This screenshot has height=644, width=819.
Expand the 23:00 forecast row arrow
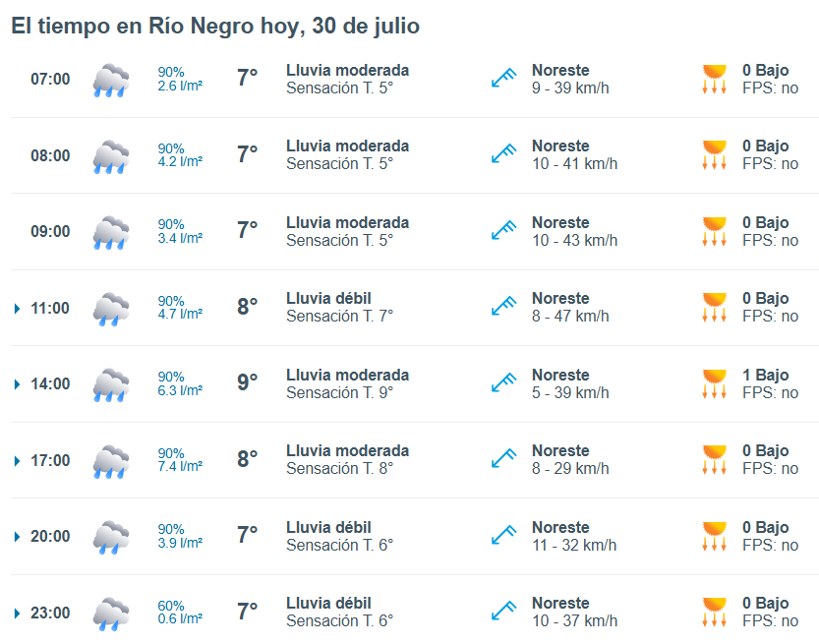point(18,614)
